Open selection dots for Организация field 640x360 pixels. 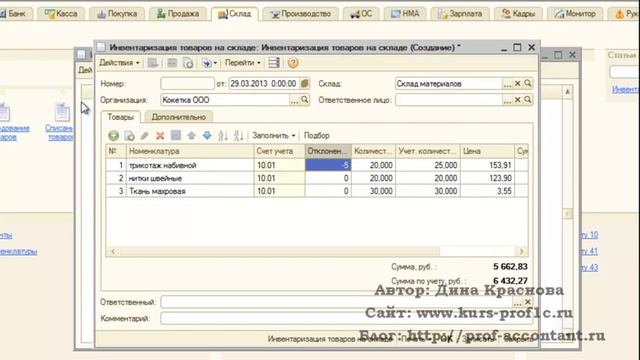(x=294, y=100)
